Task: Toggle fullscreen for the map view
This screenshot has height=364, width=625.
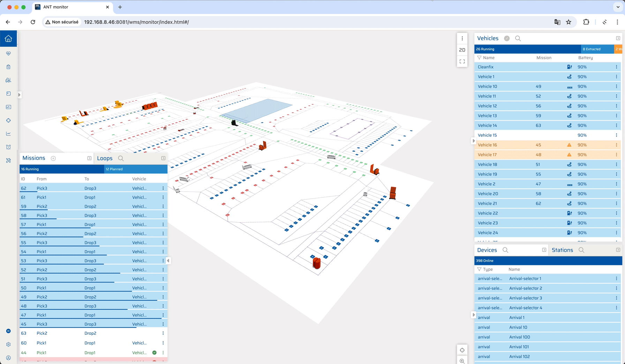Action: (x=462, y=61)
